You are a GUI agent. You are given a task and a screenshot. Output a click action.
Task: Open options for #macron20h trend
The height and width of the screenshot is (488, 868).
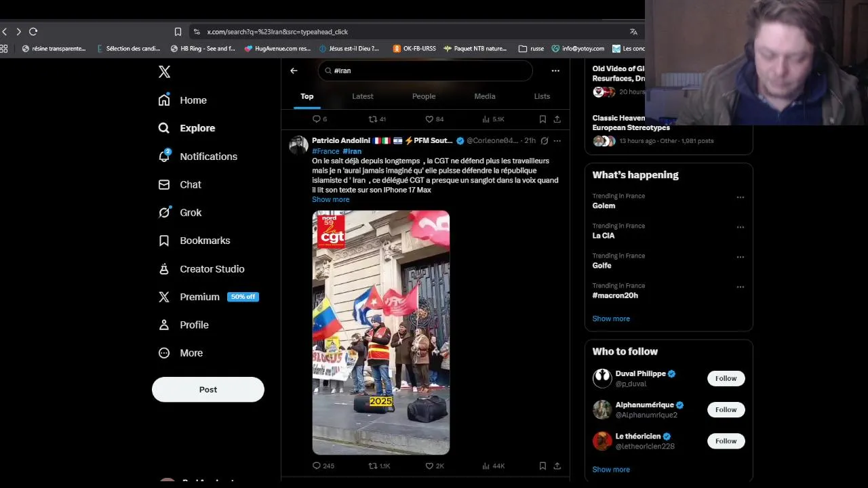(741, 287)
